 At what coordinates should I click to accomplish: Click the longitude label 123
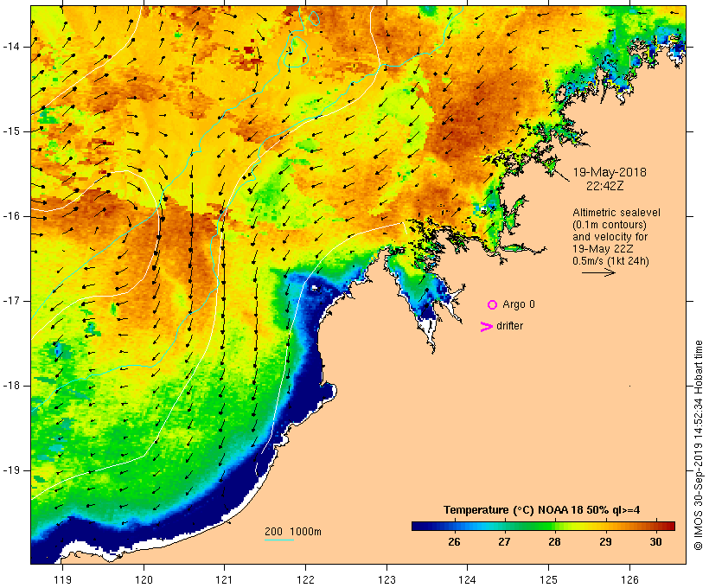coord(386,580)
